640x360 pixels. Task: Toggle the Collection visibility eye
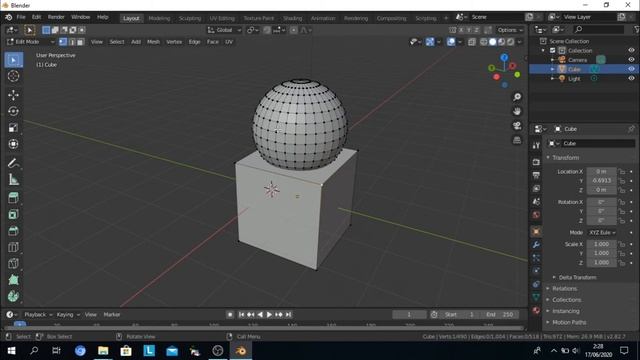[x=631, y=51]
